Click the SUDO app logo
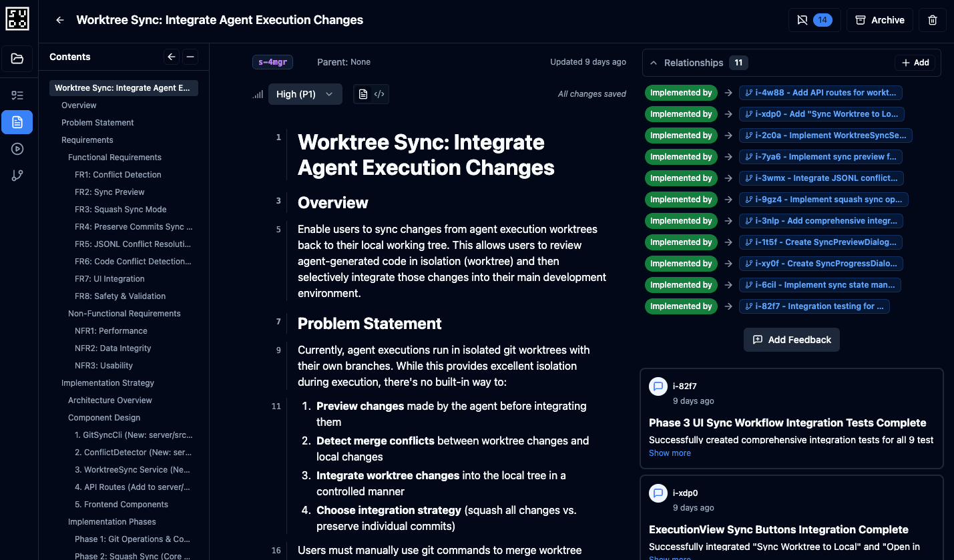Screen dimensions: 954x560 (17, 18)
